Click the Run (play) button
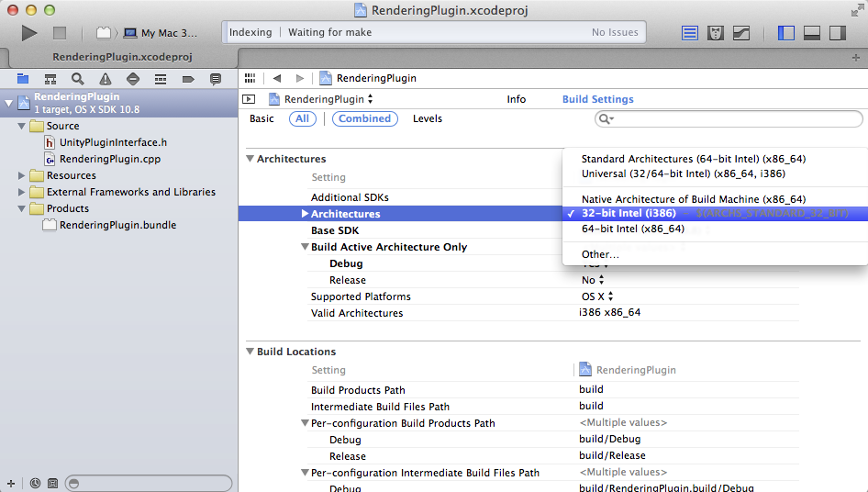This screenshot has width=868, height=492. [29, 33]
